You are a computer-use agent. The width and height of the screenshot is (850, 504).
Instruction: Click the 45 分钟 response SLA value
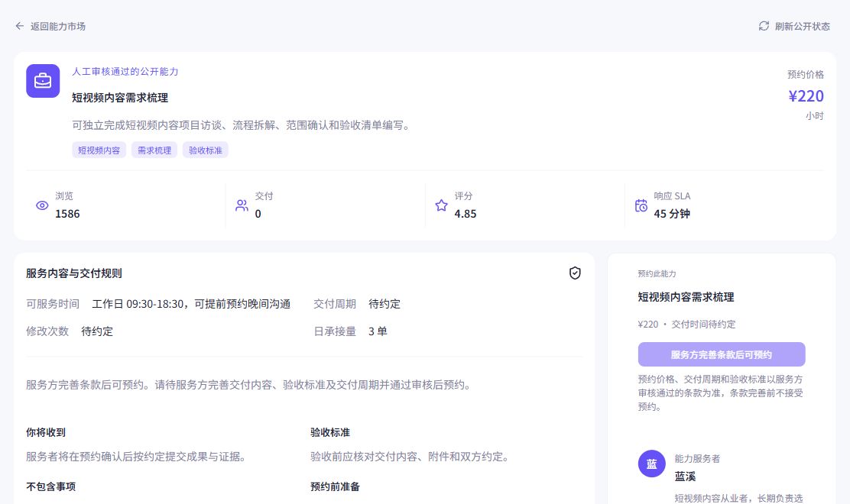pyautogui.click(x=672, y=214)
